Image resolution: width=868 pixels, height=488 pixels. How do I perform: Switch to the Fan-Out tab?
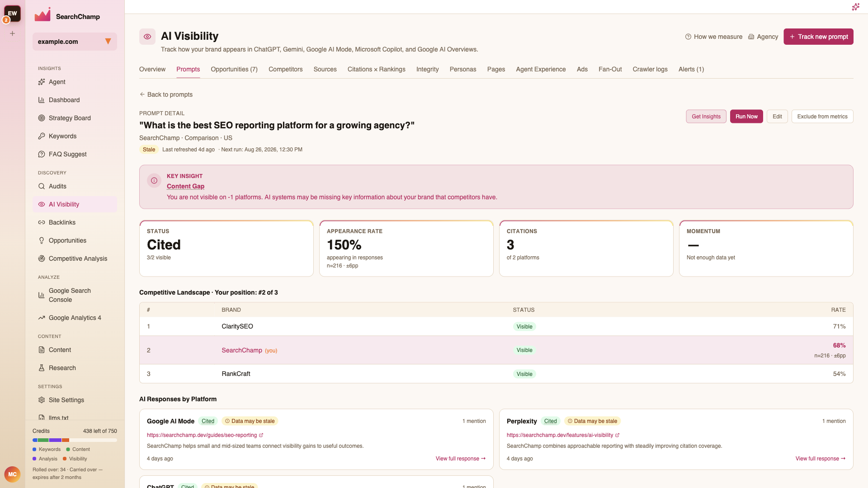click(x=610, y=69)
